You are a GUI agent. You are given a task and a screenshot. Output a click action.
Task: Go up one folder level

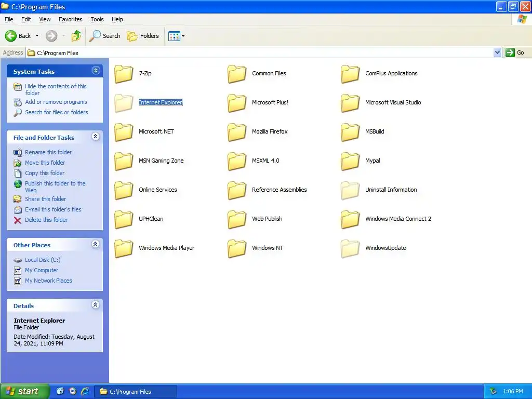coord(76,36)
